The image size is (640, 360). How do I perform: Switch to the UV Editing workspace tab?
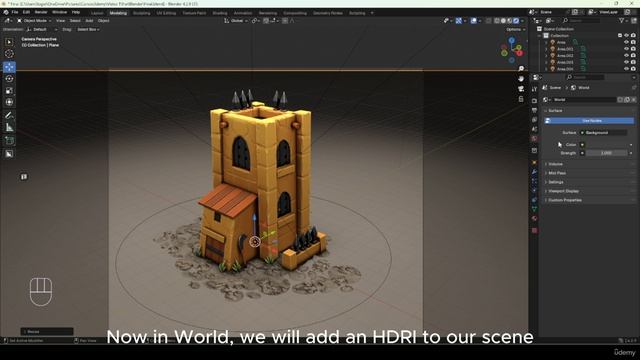click(166, 13)
